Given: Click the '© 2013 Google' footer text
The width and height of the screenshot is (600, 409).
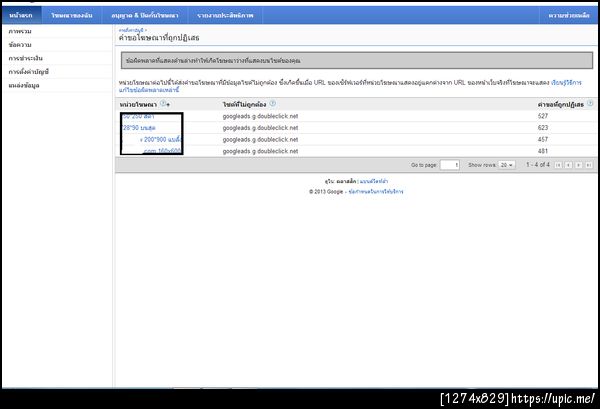Looking at the screenshot, I should [326, 191].
